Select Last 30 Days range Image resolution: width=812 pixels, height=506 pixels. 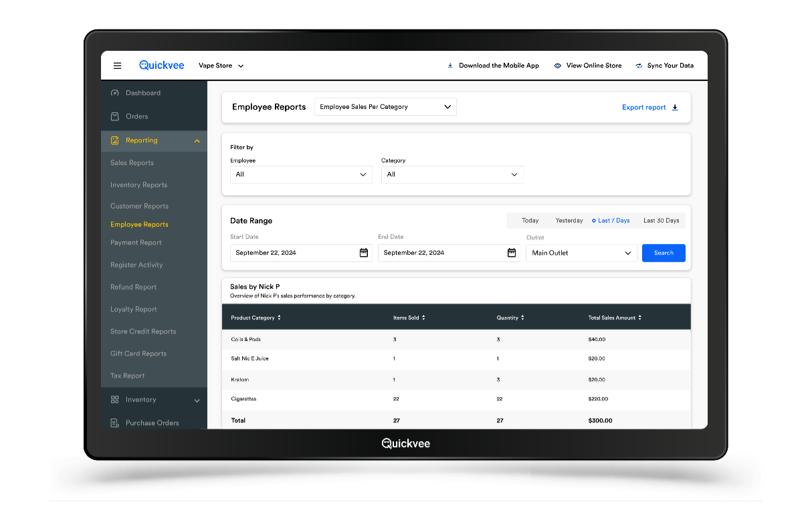click(661, 221)
